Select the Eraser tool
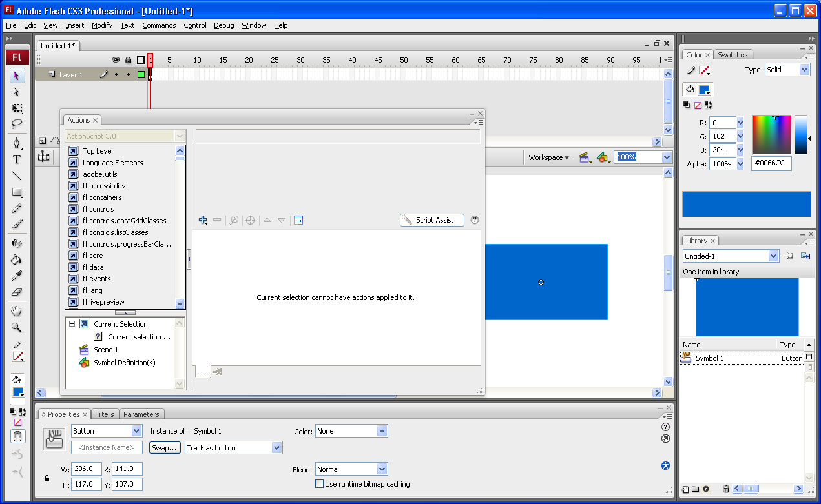This screenshot has height=504, width=821. [x=17, y=292]
